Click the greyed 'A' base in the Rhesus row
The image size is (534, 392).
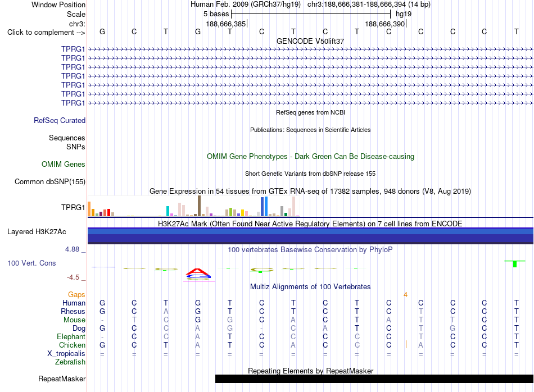coord(166,311)
